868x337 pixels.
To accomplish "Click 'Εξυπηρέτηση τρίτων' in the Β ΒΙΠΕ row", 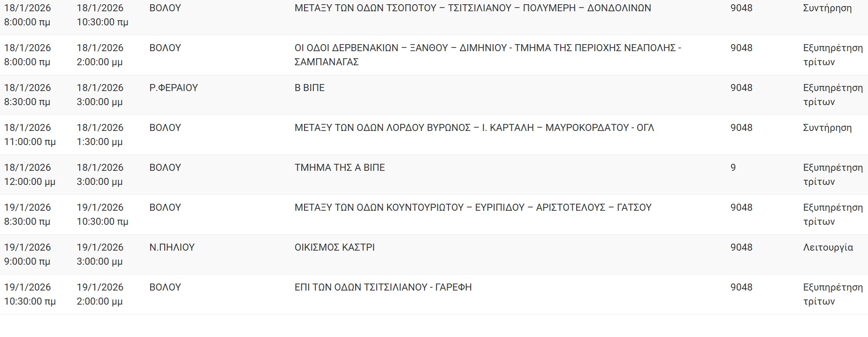I will click(833, 95).
